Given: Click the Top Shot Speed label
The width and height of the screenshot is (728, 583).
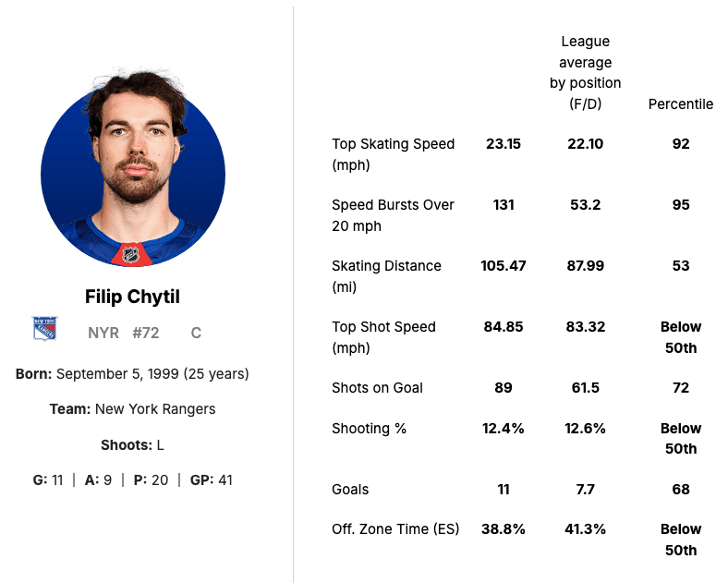Looking at the screenshot, I should (x=383, y=337).
